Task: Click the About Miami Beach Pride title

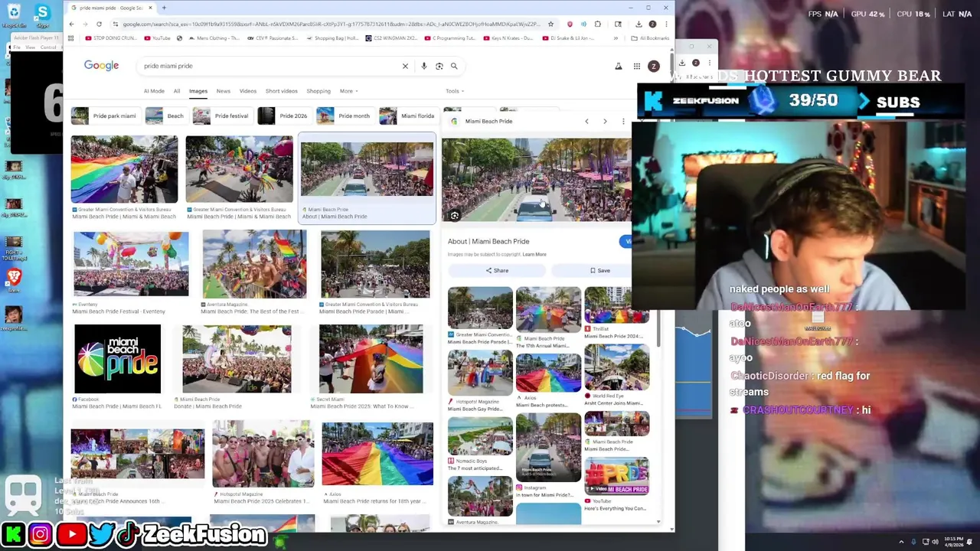Action: point(488,241)
